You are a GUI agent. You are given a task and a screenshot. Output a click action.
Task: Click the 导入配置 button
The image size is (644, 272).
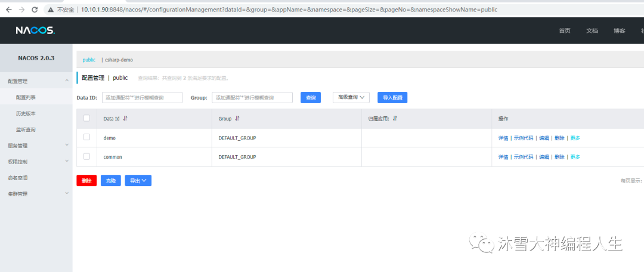tap(392, 97)
